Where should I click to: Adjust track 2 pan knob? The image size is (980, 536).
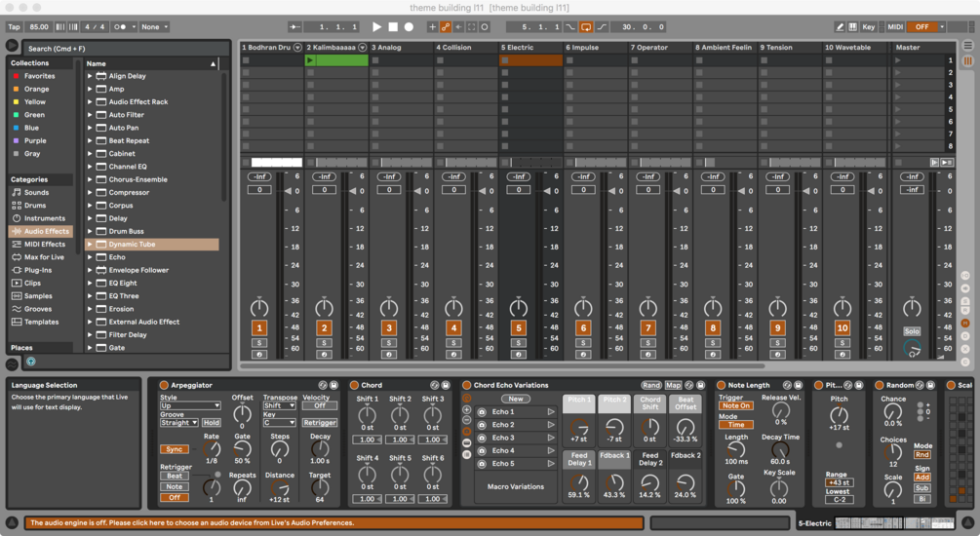pos(324,307)
